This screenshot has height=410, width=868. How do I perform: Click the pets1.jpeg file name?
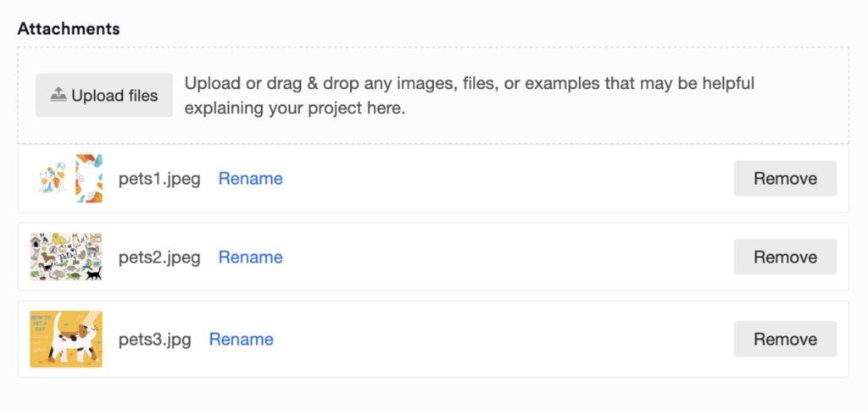(159, 179)
